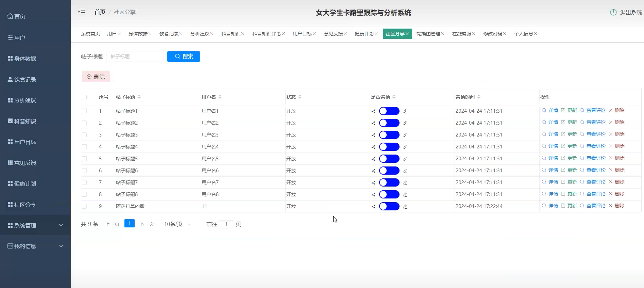The height and width of the screenshot is (288, 644).
Task: Sort by 帖子标题 column arrows
Action: pyautogui.click(x=139, y=97)
